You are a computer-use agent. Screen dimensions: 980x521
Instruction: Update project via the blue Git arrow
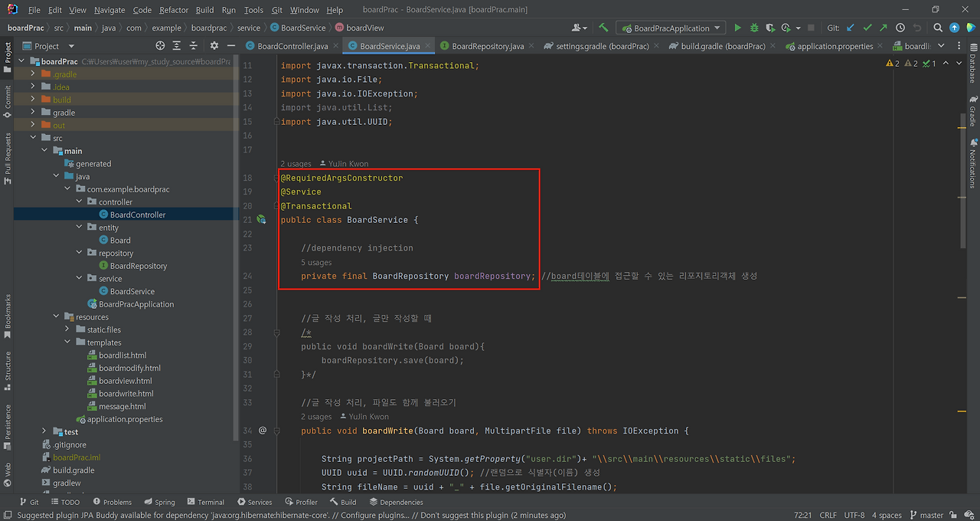[x=850, y=28]
